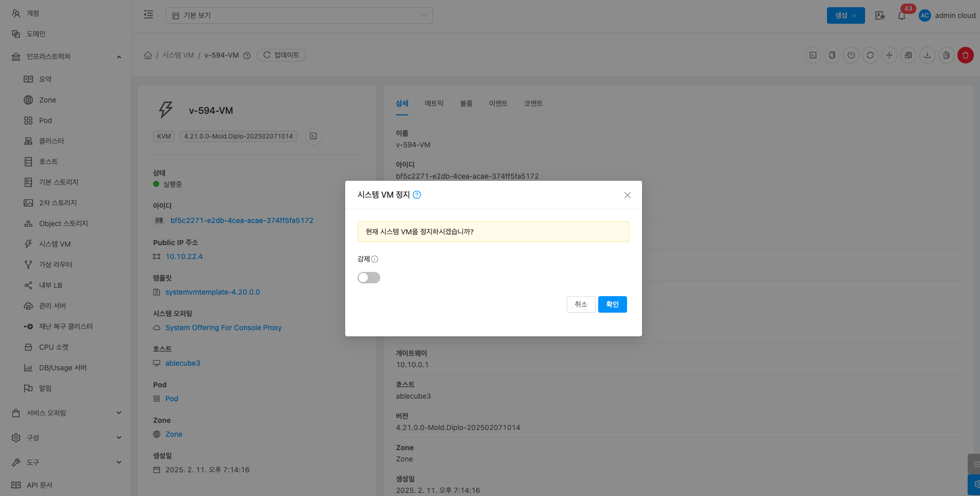The image size is (980, 496).
Task: Click the power stop icon in toolbar
Action: (851, 55)
